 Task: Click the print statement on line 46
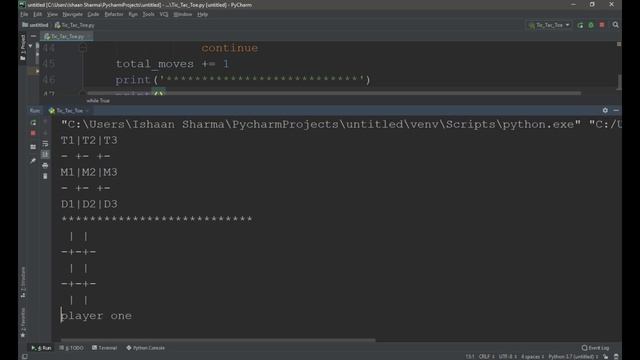tap(242, 80)
